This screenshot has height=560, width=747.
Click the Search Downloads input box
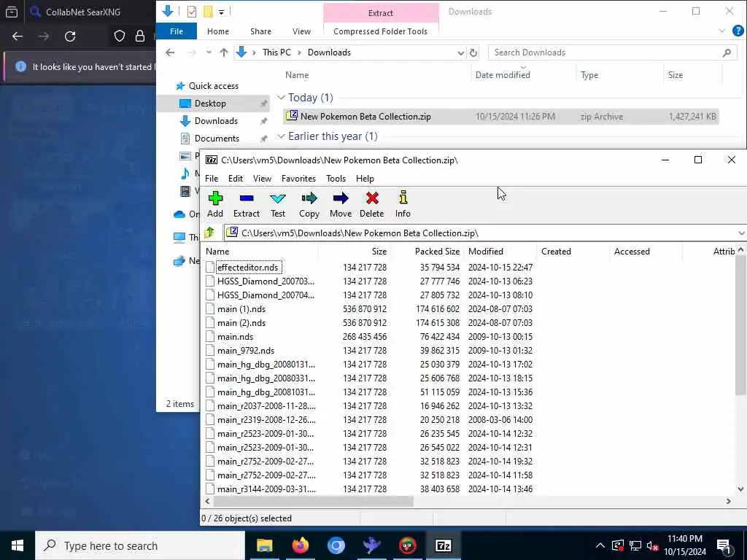[611, 52]
